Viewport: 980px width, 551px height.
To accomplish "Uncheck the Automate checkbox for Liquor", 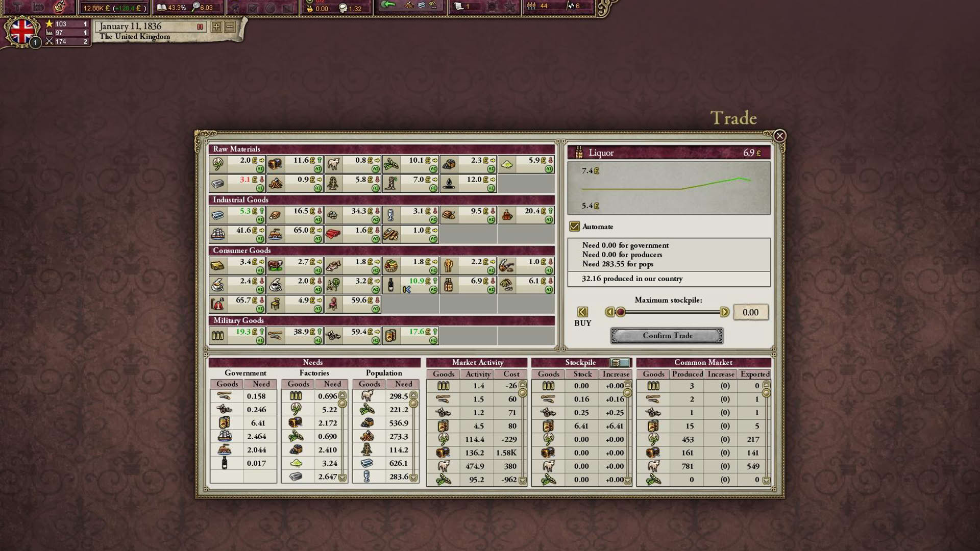I will tap(575, 226).
